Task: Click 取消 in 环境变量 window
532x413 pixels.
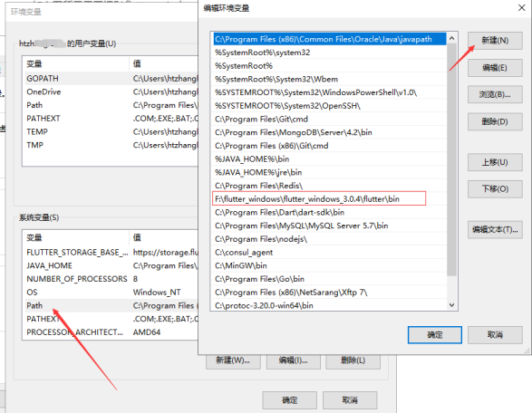Action: coord(350,400)
